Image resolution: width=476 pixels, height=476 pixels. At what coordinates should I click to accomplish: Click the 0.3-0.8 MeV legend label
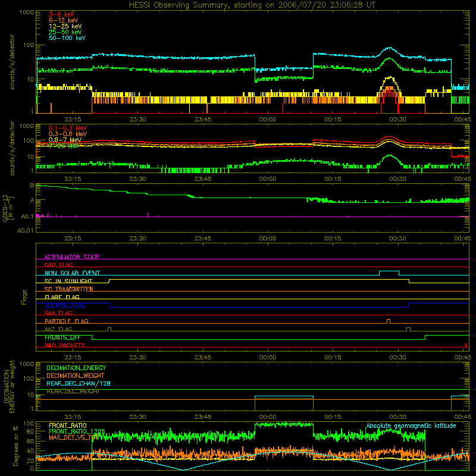[x=68, y=134]
